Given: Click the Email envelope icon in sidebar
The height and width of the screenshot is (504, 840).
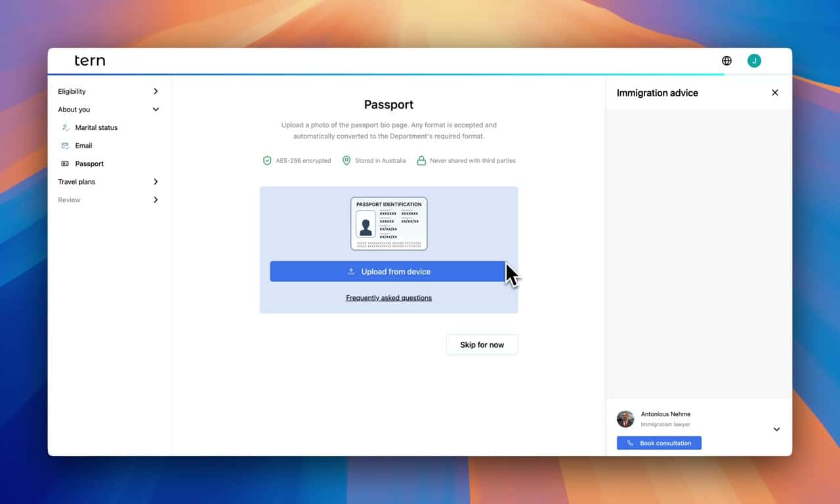Looking at the screenshot, I should click(65, 146).
